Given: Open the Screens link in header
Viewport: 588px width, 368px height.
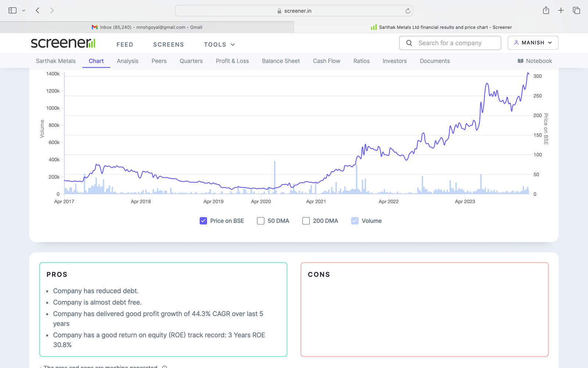Looking at the screenshot, I should point(168,45).
